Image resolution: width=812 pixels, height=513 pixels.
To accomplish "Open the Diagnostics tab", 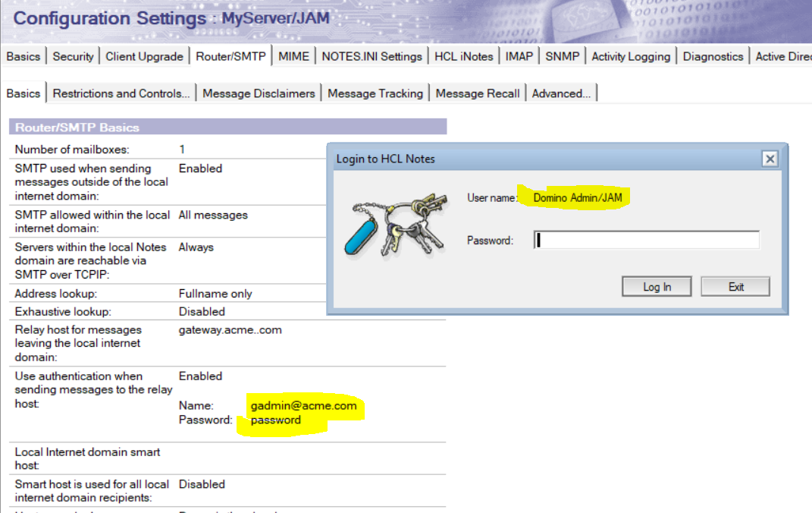I will coord(713,56).
